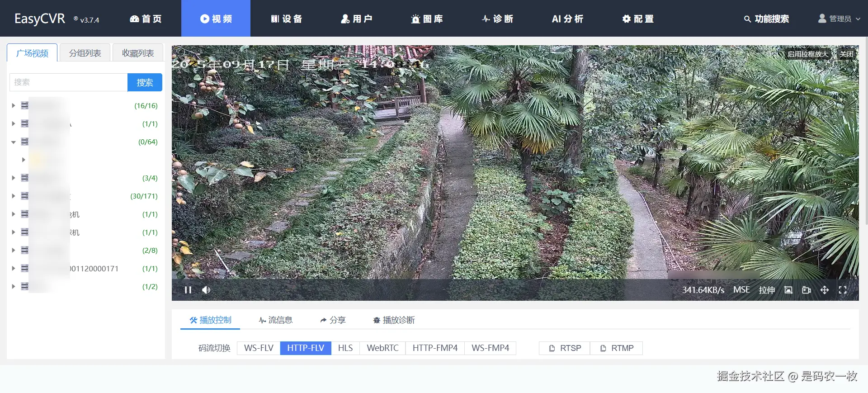Image resolution: width=868 pixels, height=393 pixels.
Task: Select the 播放诊断 tab
Action: pyautogui.click(x=394, y=320)
